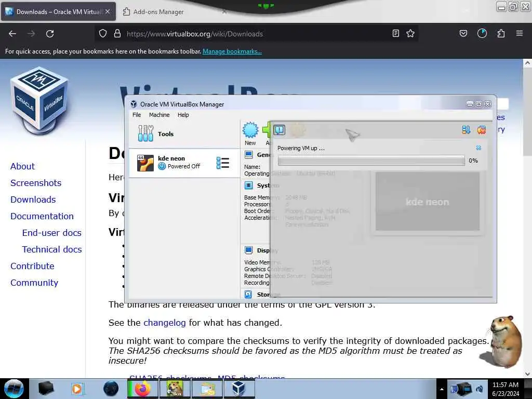This screenshot has height=399, width=532.
Task: Open the Tools section in VirtualBox Manager
Action: (184, 134)
